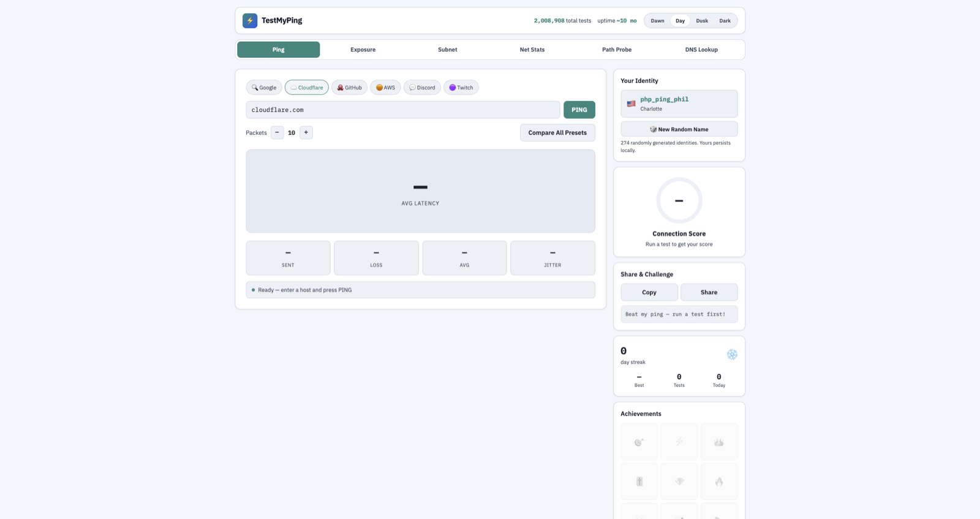This screenshot has width=980, height=519.
Task: Click the uptime ~10 mo text
Action: 617,21
